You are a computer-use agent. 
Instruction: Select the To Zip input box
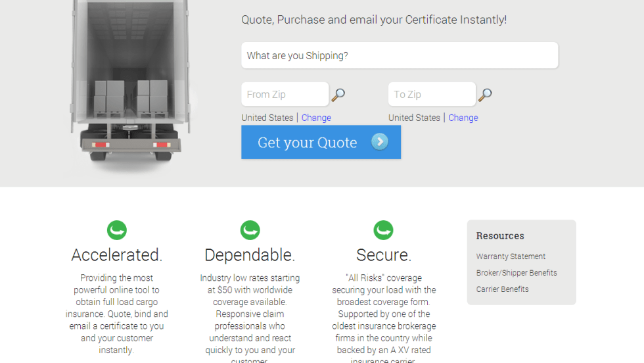pos(432,95)
